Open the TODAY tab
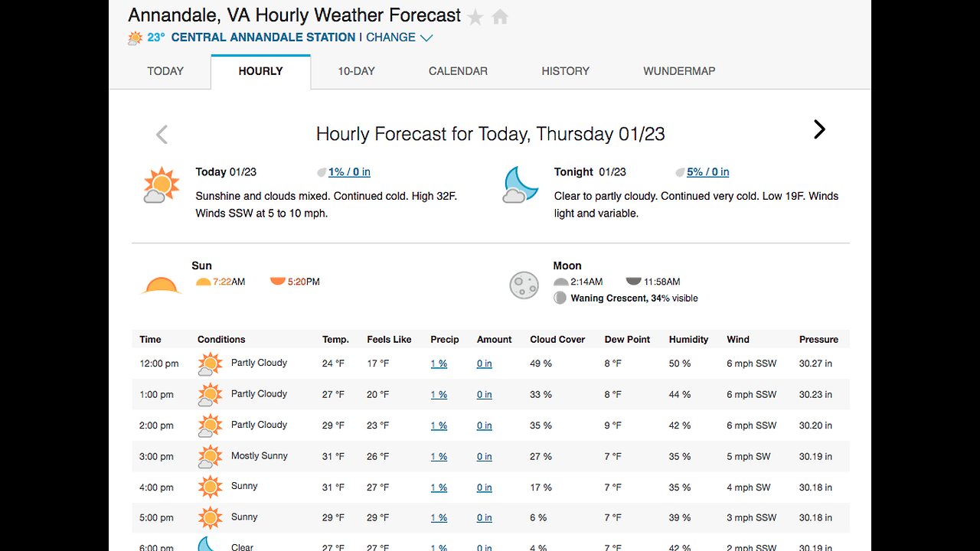Image resolution: width=980 pixels, height=551 pixels. [165, 71]
